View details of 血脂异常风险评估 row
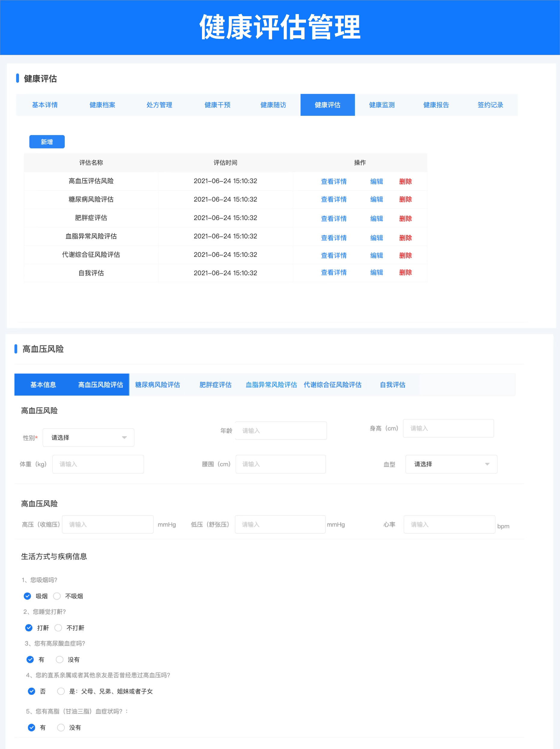The height and width of the screenshot is (749, 560). [x=334, y=238]
